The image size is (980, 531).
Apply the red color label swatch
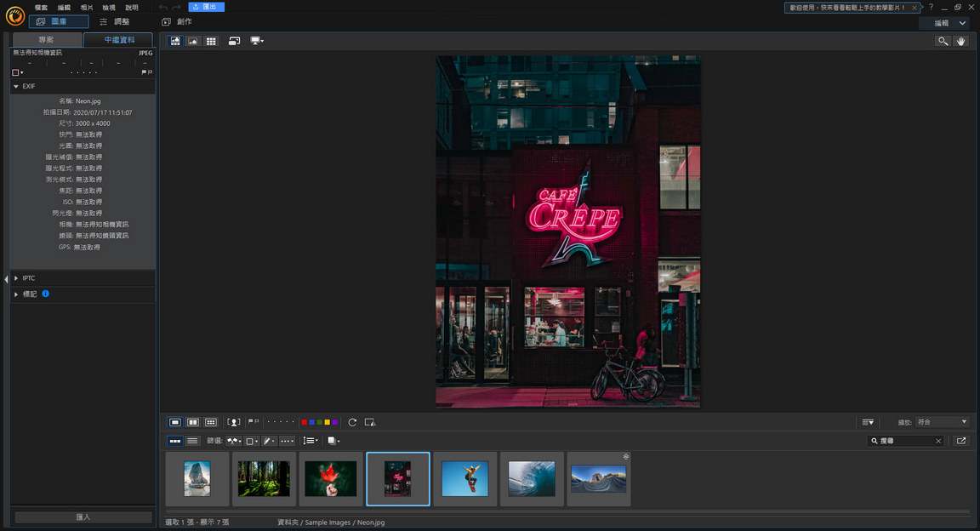pos(305,422)
